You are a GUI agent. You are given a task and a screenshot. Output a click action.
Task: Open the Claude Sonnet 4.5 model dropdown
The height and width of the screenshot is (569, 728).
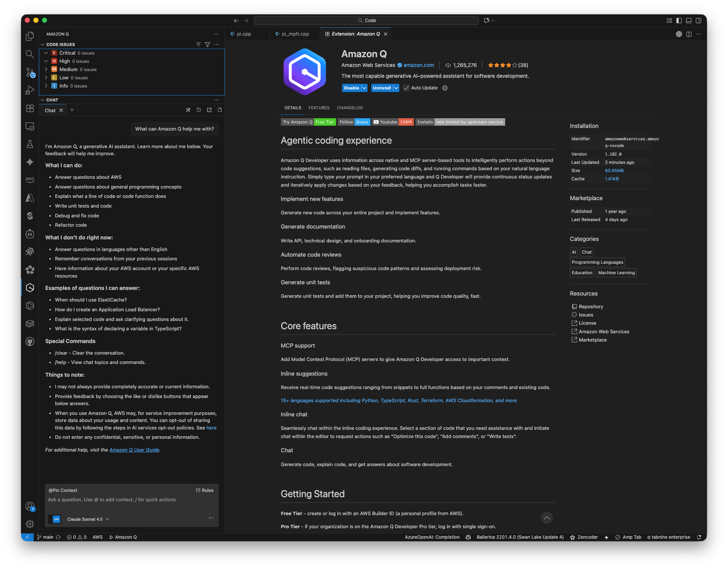(88, 519)
